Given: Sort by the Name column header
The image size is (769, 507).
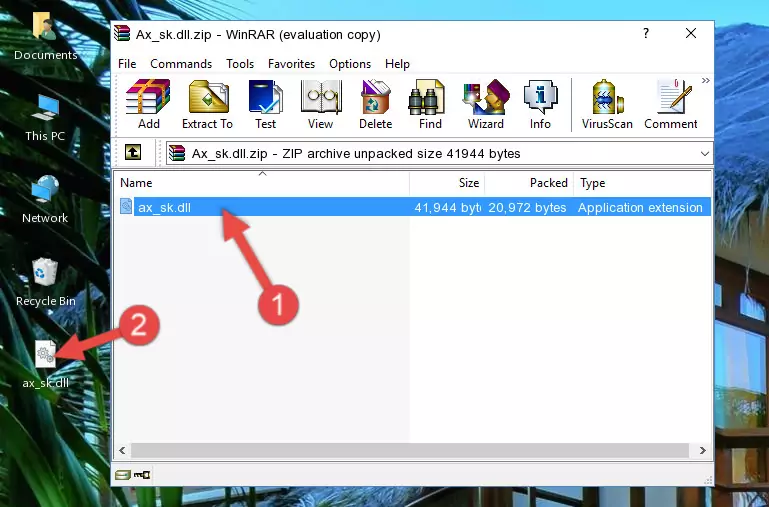Looking at the screenshot, I should [263, 183].
